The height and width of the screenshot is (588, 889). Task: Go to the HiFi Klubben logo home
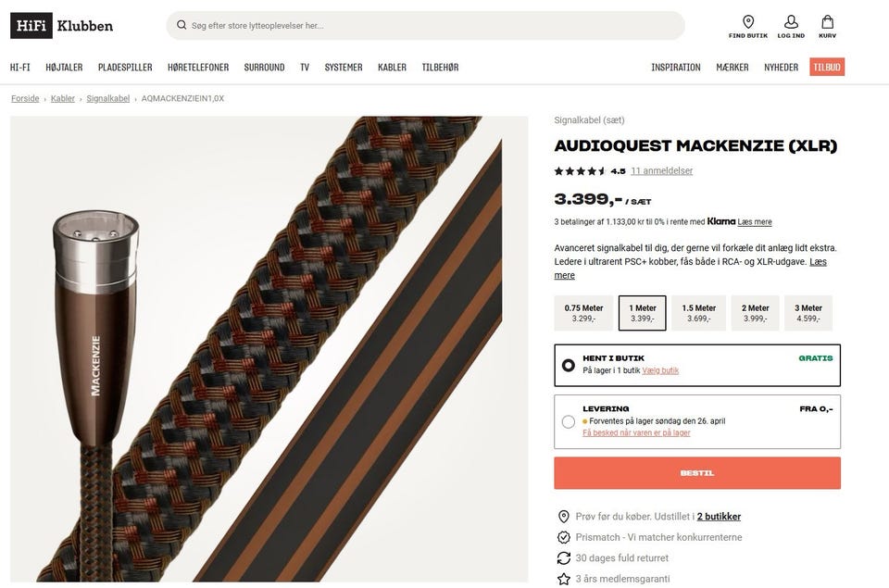[x=62, y=26]
